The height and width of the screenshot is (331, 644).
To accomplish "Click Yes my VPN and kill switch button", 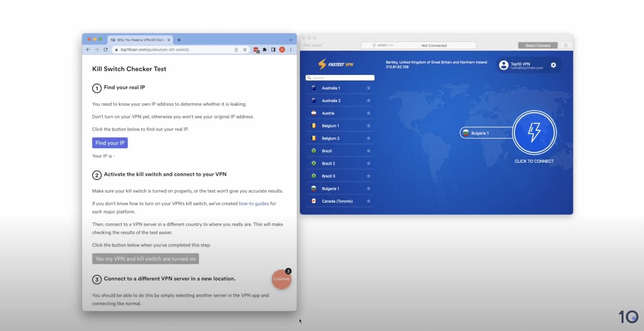I will [146, 259].
